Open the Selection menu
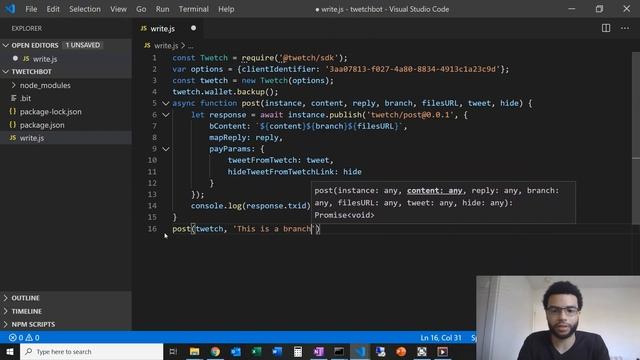The image size is (640, 360). 84,9
